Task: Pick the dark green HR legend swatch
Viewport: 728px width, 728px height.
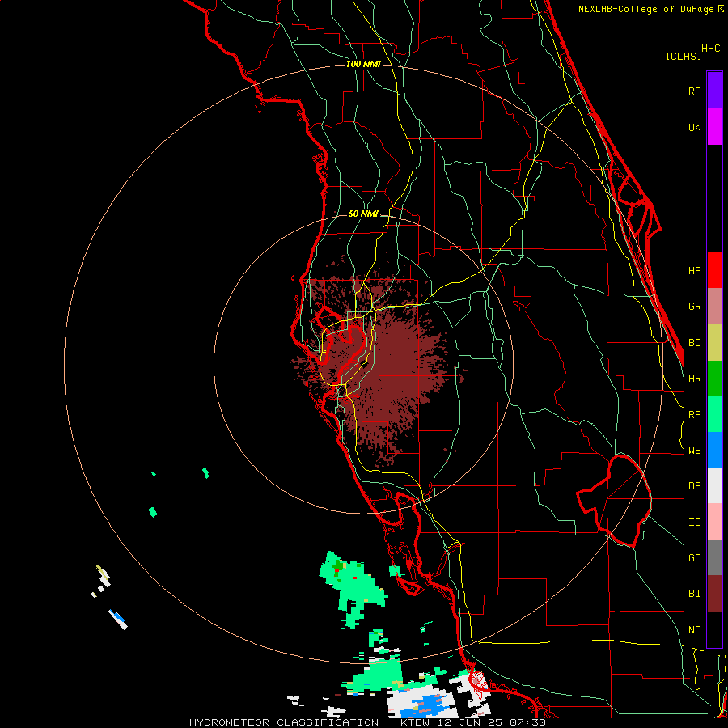Action: coord(714,379)
